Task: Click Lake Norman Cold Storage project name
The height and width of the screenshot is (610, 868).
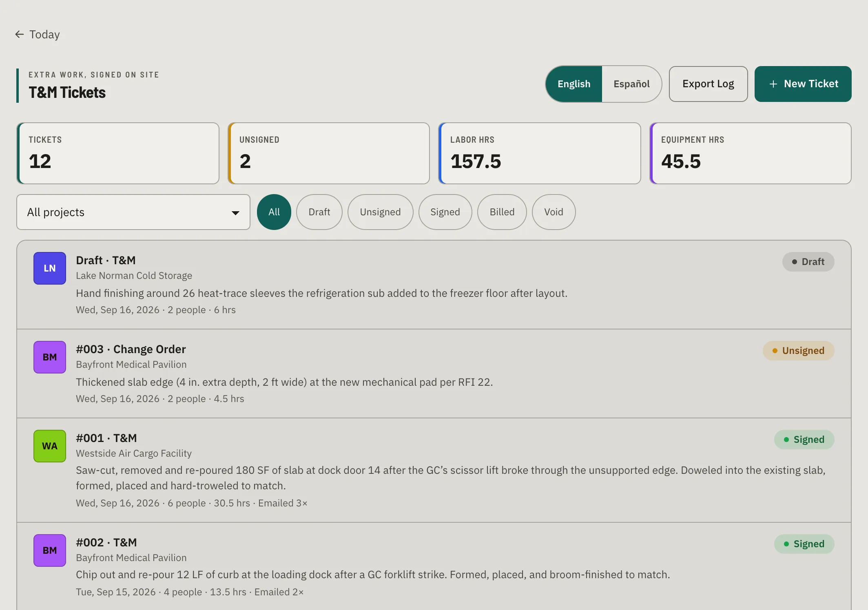Action: [x=134, y=276]
